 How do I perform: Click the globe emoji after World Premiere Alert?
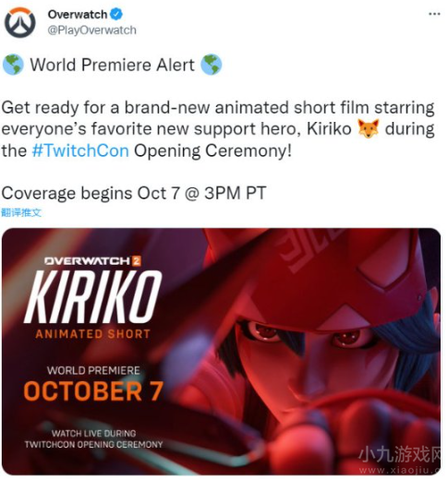point(212,65)
